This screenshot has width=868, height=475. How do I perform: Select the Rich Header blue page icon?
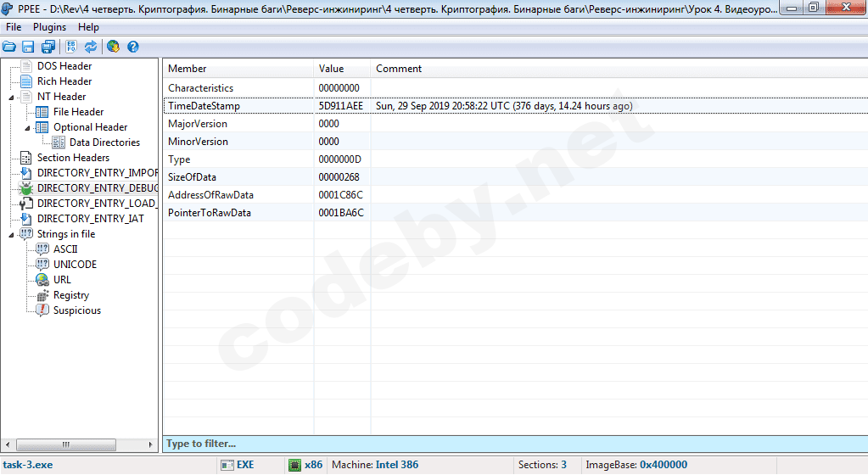[x=25, y=81]
